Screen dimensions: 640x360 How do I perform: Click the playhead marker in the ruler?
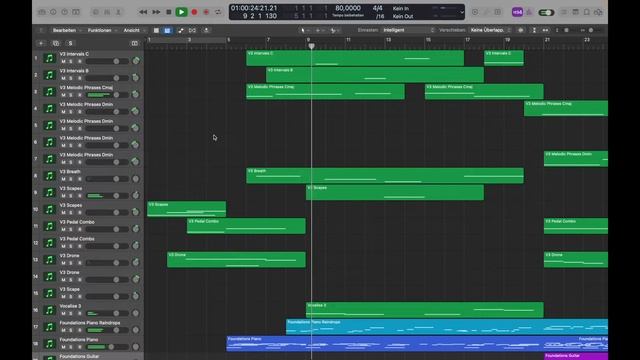[x=311, y=46]
